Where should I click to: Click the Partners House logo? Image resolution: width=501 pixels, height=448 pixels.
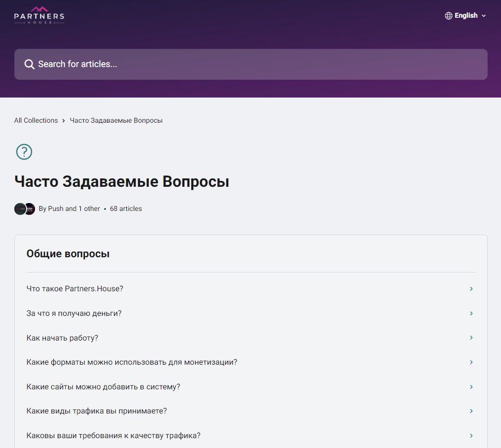39,15
